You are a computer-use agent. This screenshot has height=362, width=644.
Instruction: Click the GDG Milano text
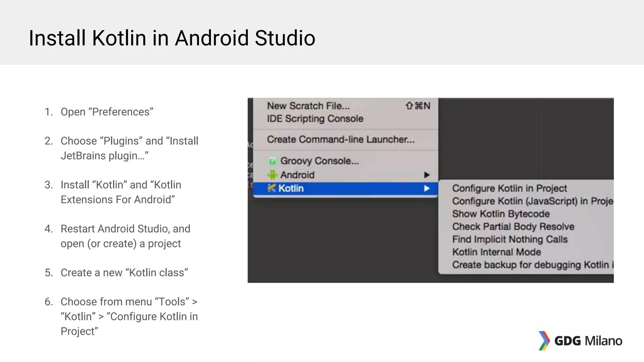click(588, 341)
